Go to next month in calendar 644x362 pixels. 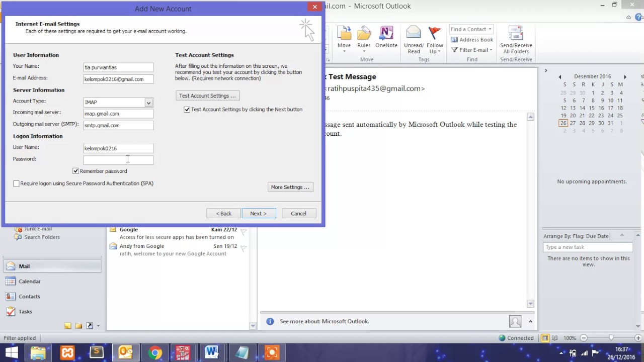(x=625, y=77)
